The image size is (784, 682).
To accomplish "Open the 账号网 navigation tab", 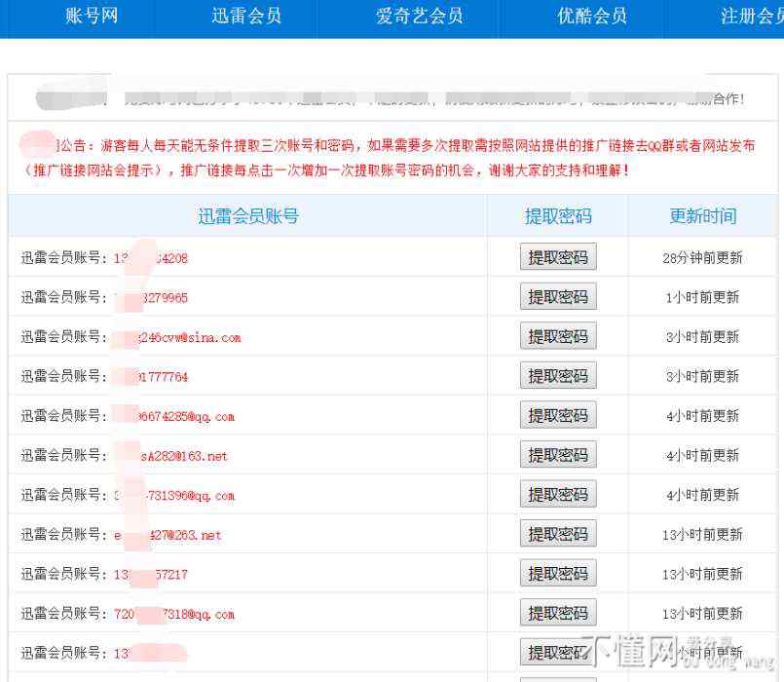I will pyautogui.click(x=92, y=16).
